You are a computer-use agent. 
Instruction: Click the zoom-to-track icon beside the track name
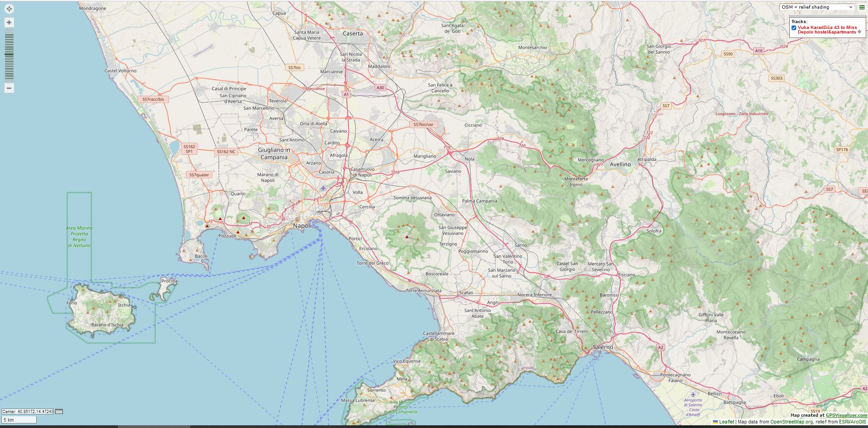click(x=859, y=32)
